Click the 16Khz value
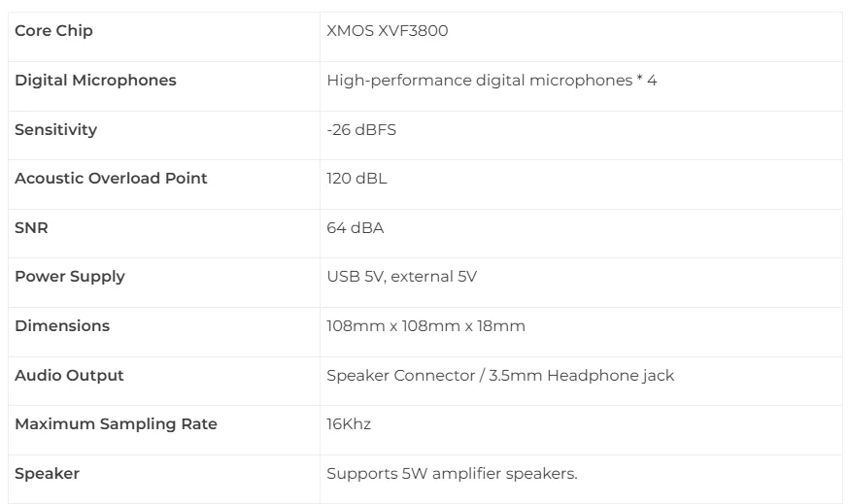 (349, 424)
